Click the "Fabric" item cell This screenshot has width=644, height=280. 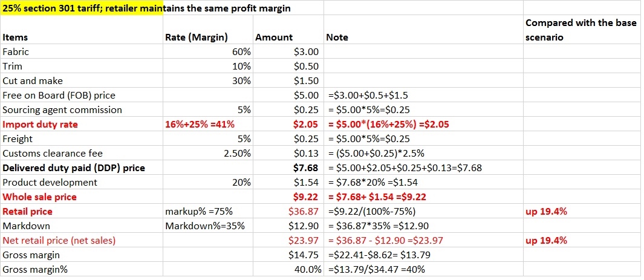pyautogui.click(x=16, y=52)
